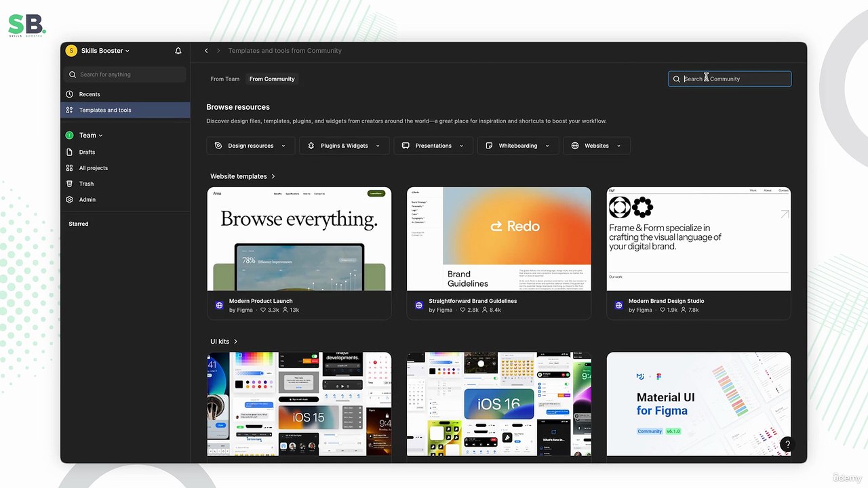
Task: Open the notifications bell
Action: 178,51
